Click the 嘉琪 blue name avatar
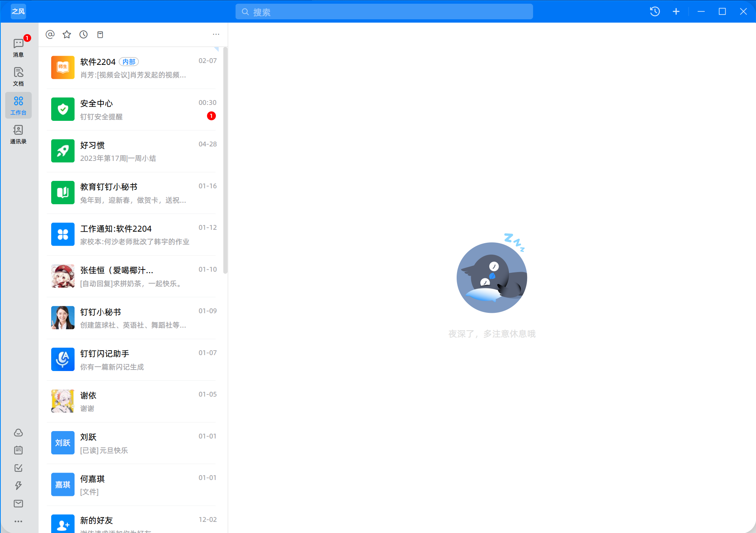The width and height of the screenshot is (756, 533). (x=63, y=484)
